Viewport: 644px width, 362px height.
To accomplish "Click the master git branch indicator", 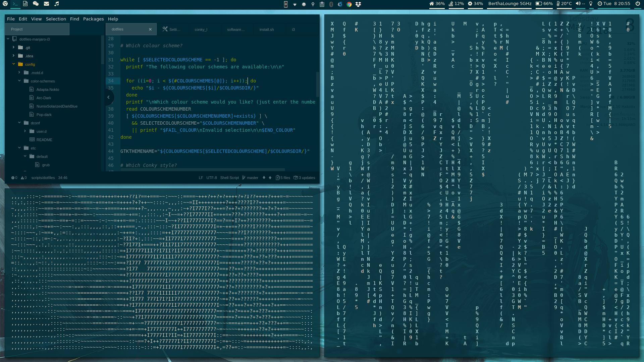I will click(x=250, y=178).
